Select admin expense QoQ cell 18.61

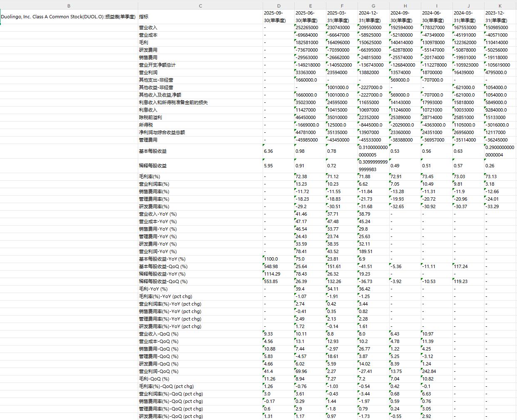342,356
